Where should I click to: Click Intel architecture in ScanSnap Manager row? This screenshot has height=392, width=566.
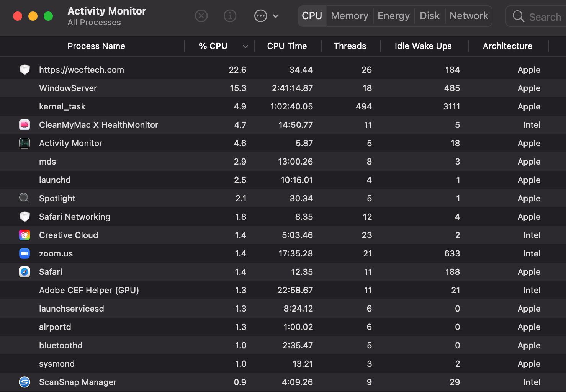point(532,382)
